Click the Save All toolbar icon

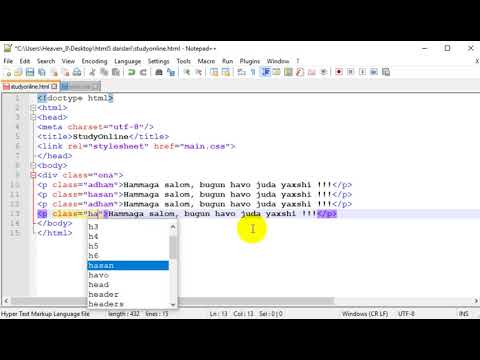click(42, 72)
